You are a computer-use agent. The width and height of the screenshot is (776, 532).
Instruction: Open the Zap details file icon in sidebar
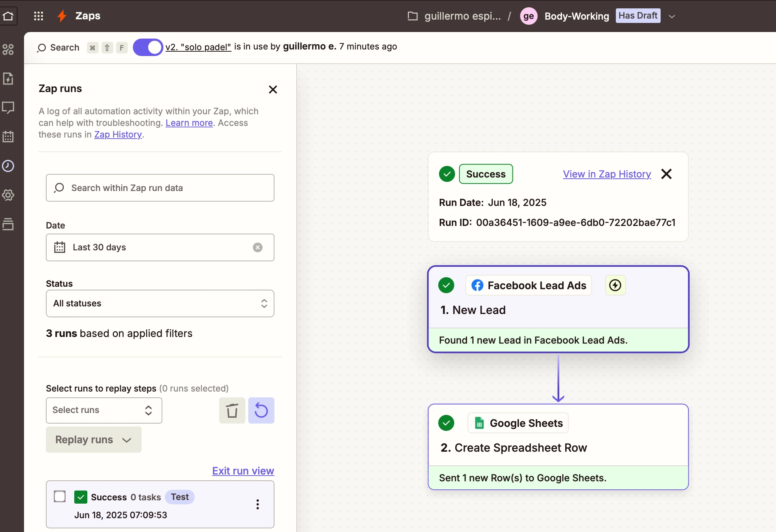(8, 79)
